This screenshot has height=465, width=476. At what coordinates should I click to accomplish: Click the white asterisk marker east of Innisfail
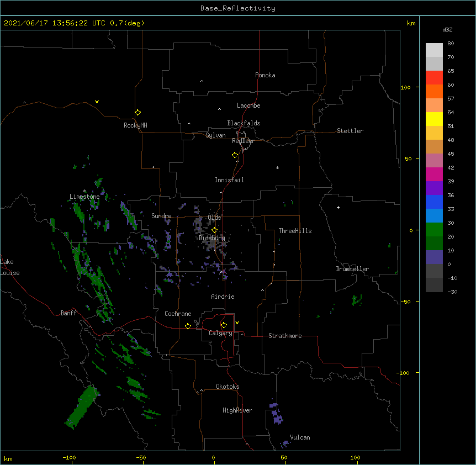click(277, 167)
